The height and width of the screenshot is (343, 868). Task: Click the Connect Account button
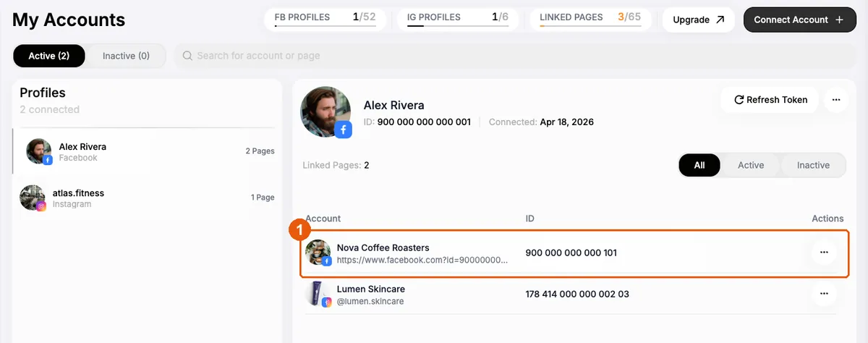799,20
